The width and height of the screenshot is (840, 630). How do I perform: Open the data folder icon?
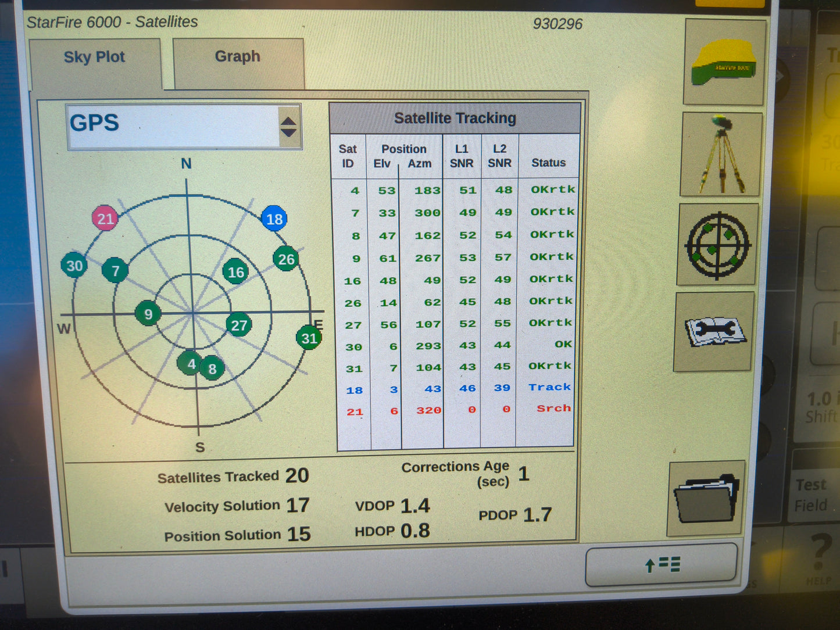(x=706, y=500)
